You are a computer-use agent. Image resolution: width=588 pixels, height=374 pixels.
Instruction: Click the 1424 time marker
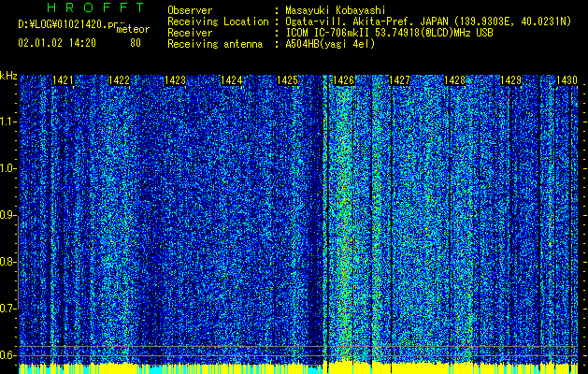[x=232, y=80]
